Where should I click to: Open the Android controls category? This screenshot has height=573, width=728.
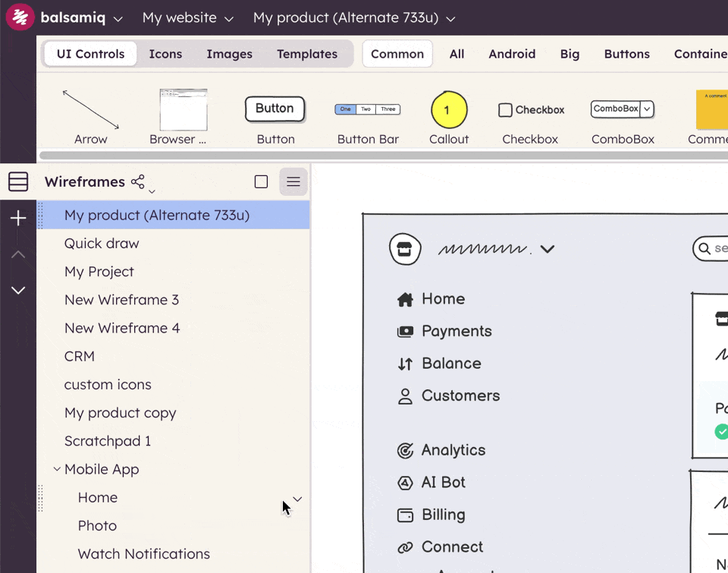tap(512, 54)
